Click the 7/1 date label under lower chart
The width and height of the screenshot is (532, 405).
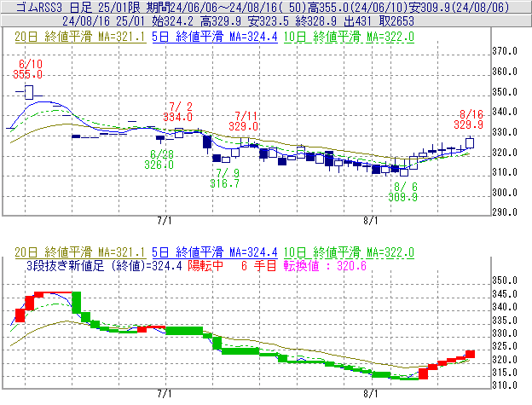[x=165, y=394]
